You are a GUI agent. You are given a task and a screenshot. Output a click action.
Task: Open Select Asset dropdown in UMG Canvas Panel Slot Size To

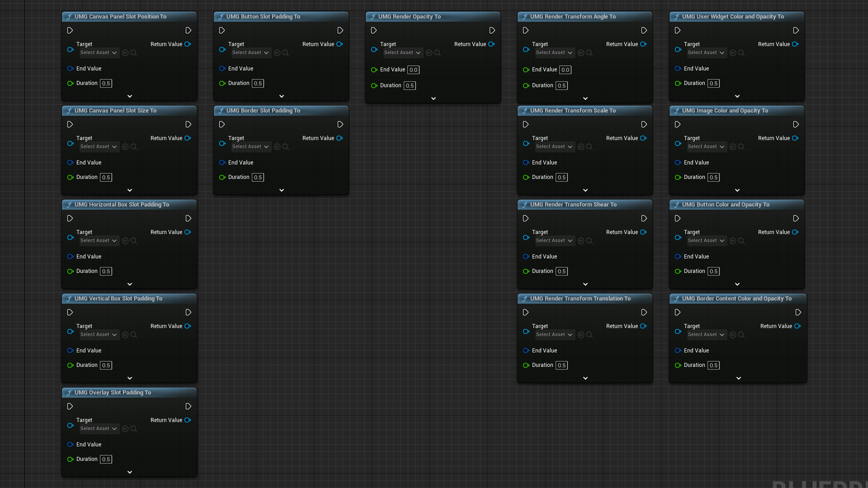[99, 147]
